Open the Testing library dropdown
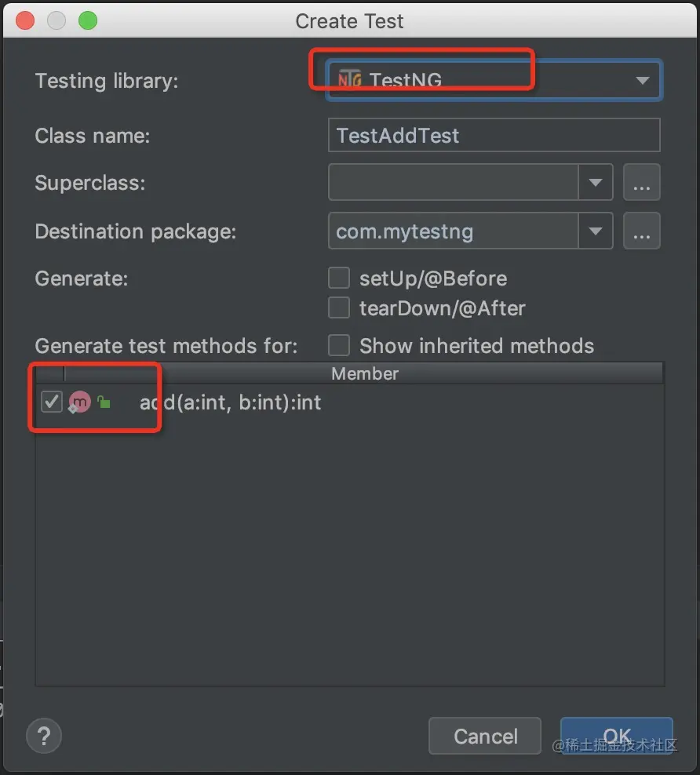This screenshot has width=700, height=775. [x=643, y=80]
